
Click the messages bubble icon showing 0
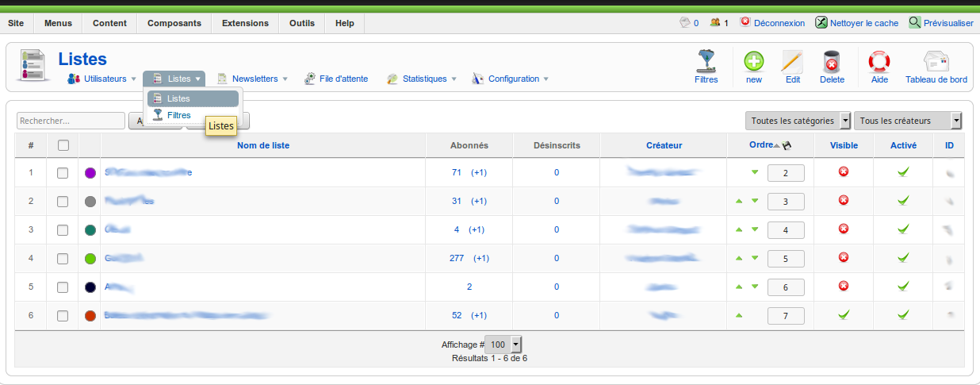[685, 22]
